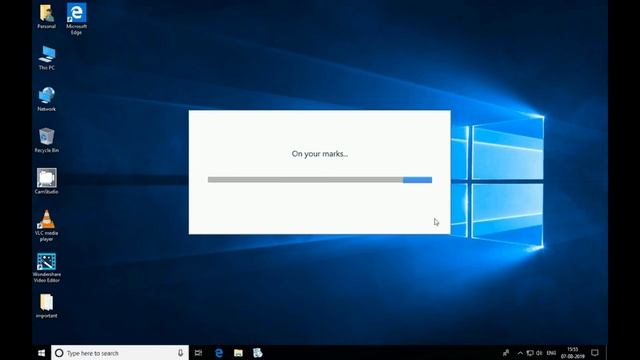The image size is (640, 360).
Task: Select the VLC media player shortcut
Action: (x=47, y=226)
